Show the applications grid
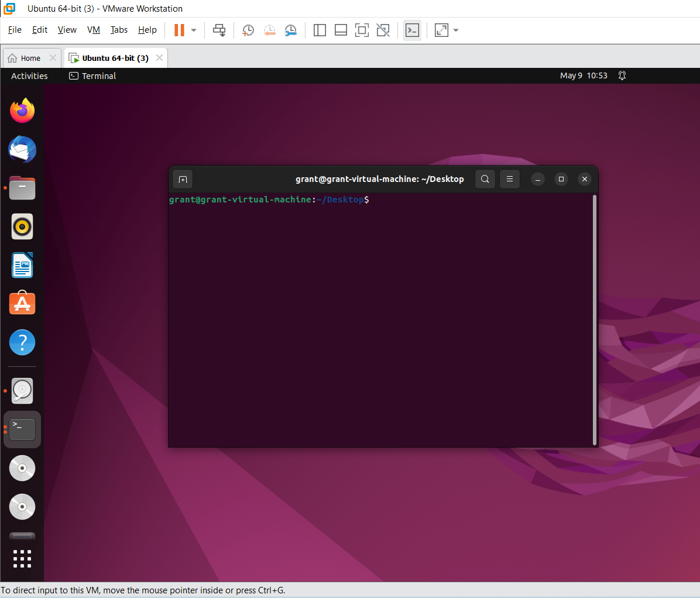 (x=22, y=558)
